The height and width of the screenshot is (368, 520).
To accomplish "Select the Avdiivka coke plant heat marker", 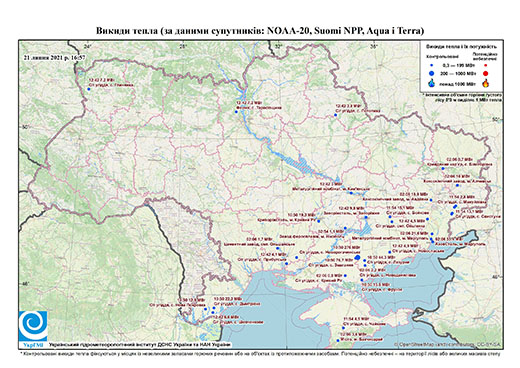I will (431, 200).
